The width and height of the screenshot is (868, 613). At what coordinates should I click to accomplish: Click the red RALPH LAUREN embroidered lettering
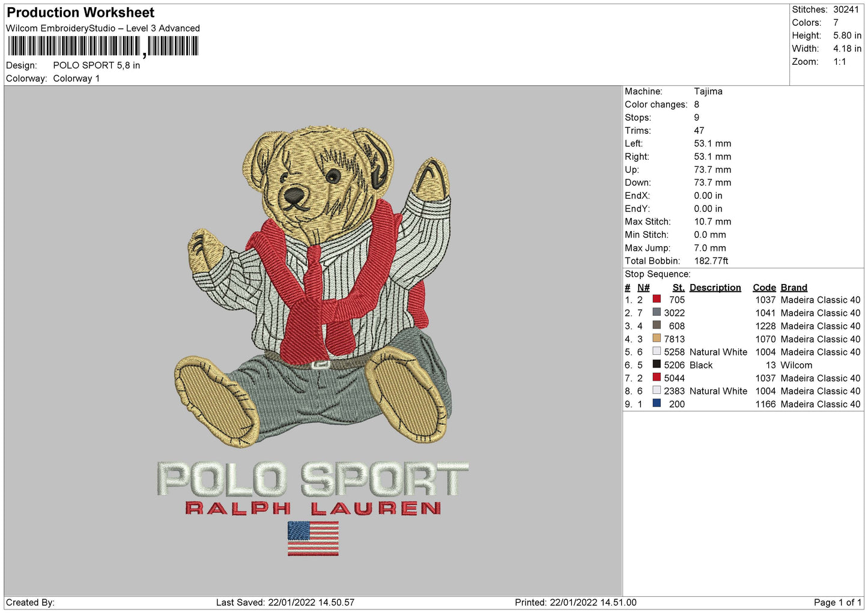click(313, 509)
